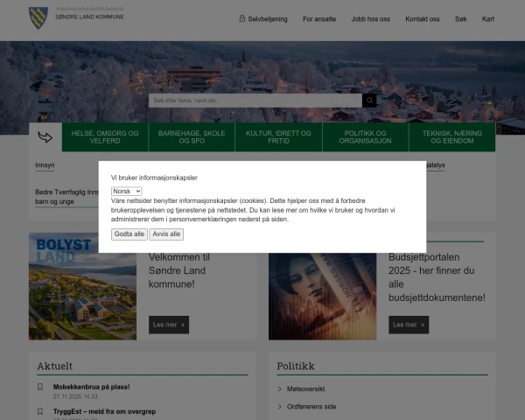Click the bookmark icon beside Mobekkenbrua på plass
525x420 pixels.
pos(40,387)
